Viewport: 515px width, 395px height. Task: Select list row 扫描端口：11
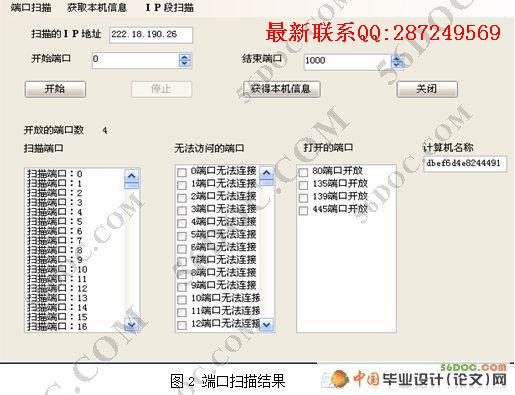tap(75, 279)
